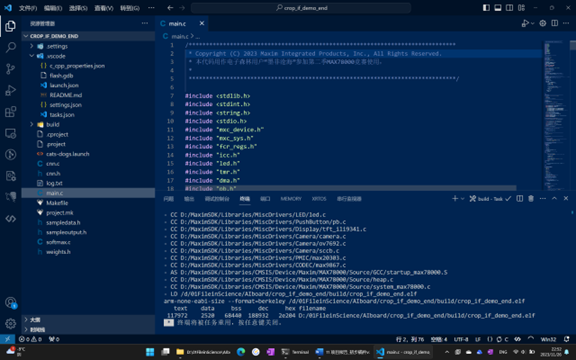Viewport: 576px width, 360px height.
Task: Click the remote window indicator in status bar
Action: [7, 339]
